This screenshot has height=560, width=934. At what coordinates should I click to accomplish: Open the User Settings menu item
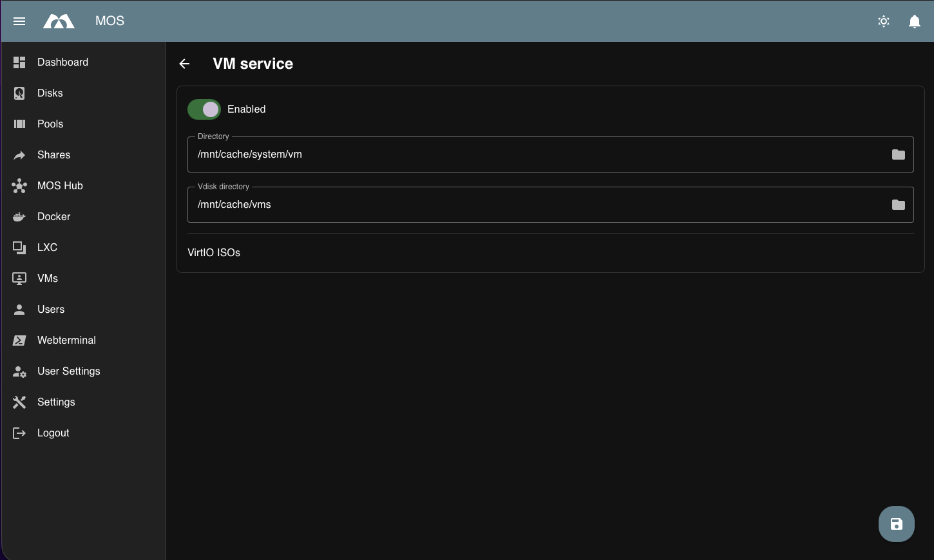[68, 371]
